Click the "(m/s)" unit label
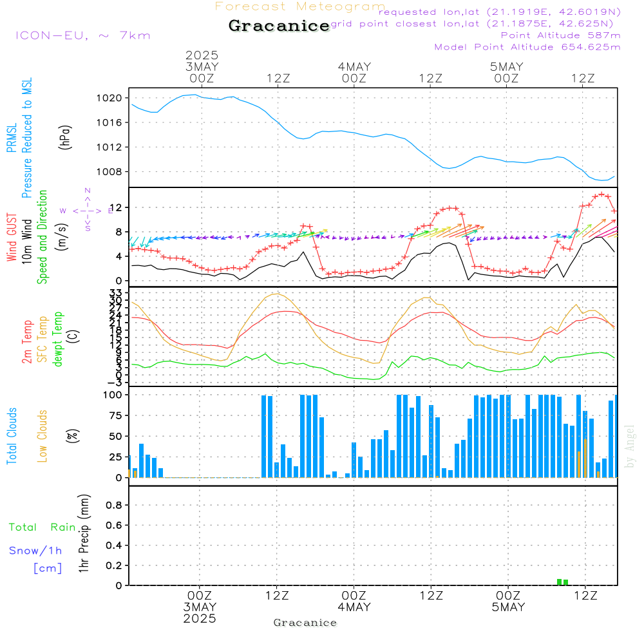Viewport: 644px width, 644px height. (x=62, y=237)
